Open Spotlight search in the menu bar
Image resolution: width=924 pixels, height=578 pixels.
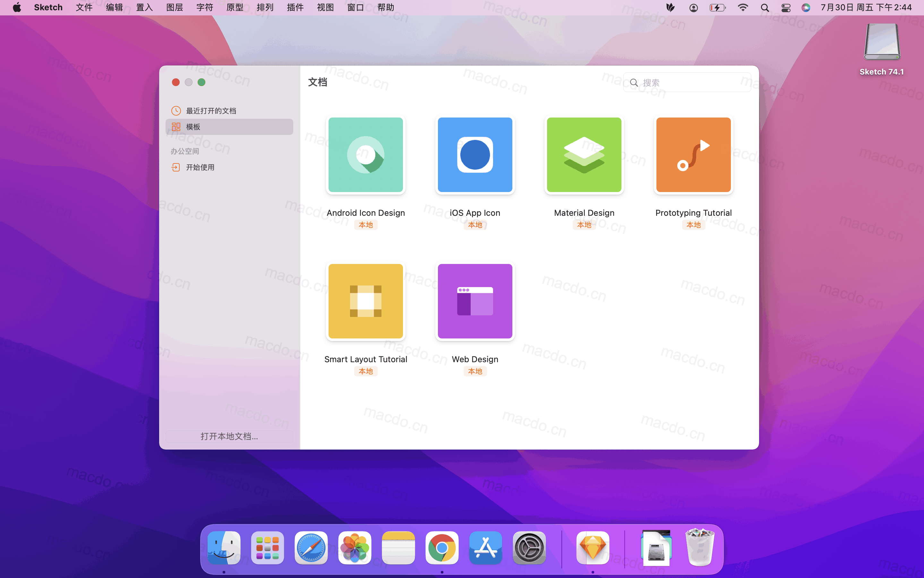765,8
